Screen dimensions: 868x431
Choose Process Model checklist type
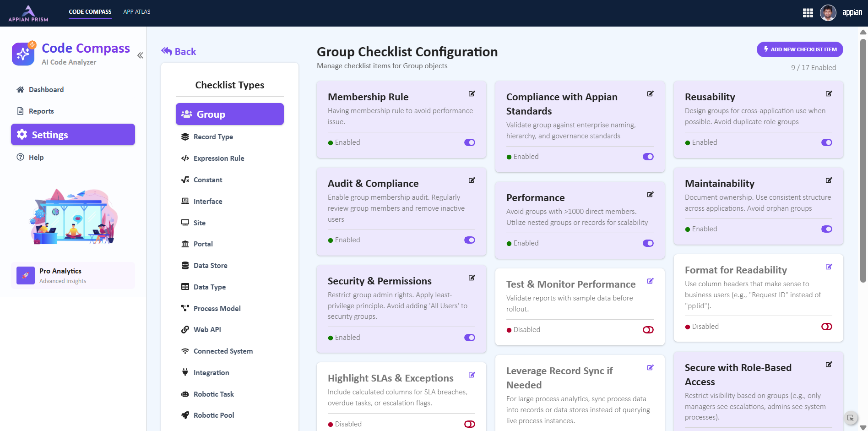tap(217, 309)
